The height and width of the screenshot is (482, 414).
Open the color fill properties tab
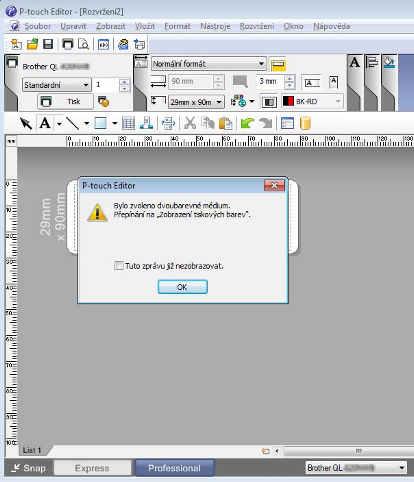(389, 62)
